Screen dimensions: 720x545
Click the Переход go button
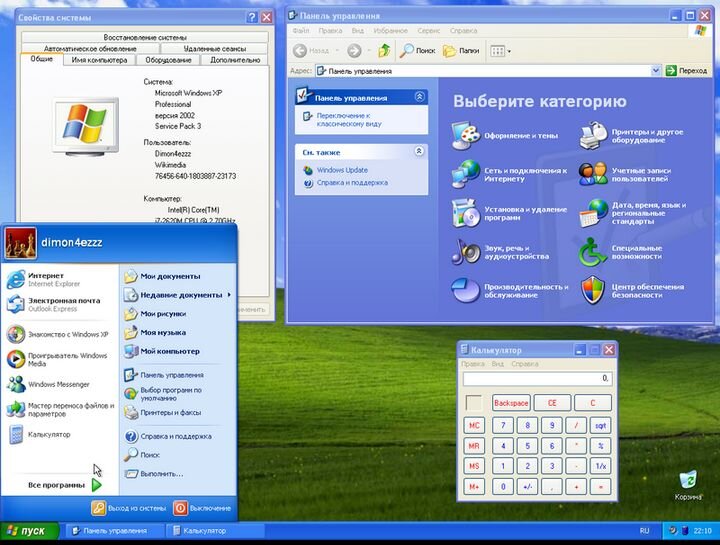tap(686, 71)
